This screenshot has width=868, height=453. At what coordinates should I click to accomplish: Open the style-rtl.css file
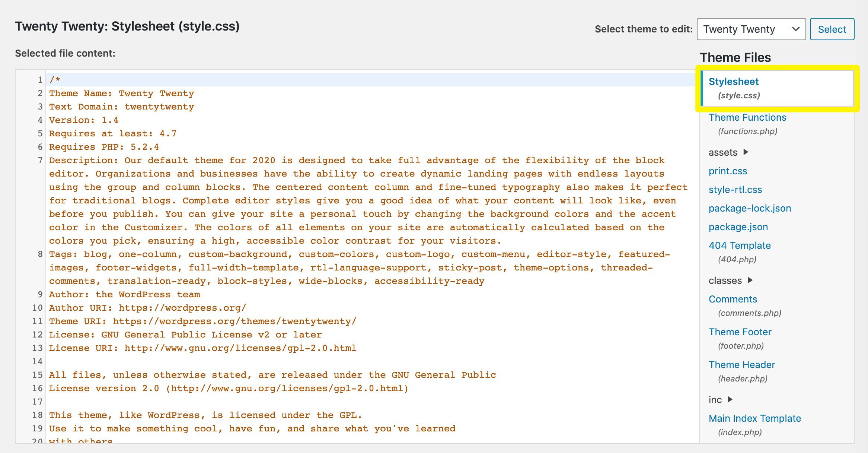pyautogui.click(x=735, y=190)
